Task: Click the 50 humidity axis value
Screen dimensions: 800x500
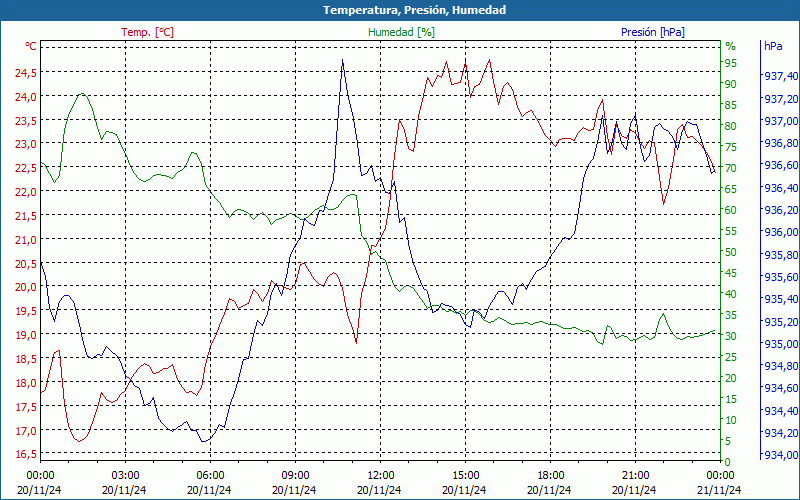Action: point(731,252)
